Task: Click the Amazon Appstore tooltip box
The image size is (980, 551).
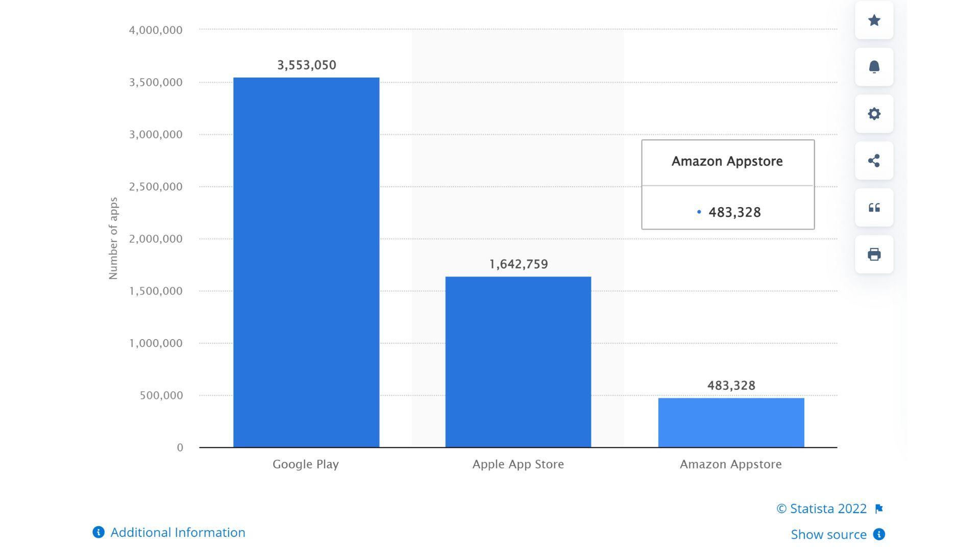Action: [x=727, y=184]
